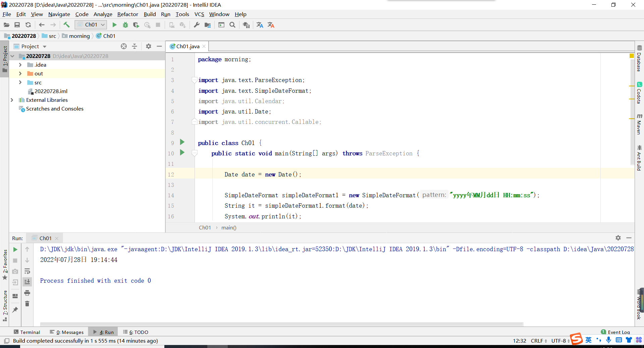Open the Ch01 run configuration dropdown
Screen dimensions: 644x348
click(91, 25)
